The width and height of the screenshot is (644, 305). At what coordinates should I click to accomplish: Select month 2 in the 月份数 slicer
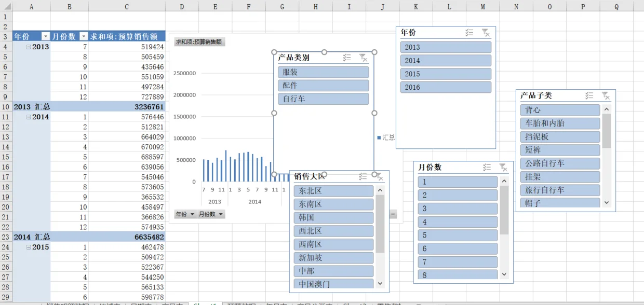pos(458,196)
